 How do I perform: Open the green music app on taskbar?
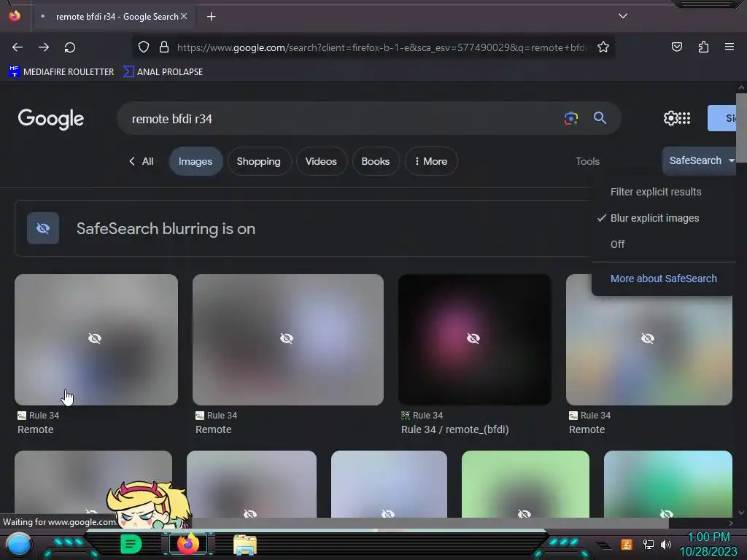pyautogui.click(x=131, y=543)
